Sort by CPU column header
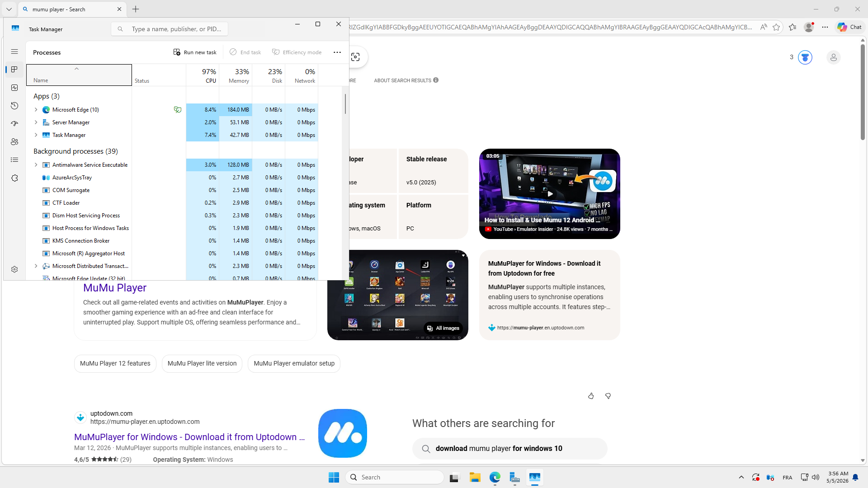 click(203, 75)
